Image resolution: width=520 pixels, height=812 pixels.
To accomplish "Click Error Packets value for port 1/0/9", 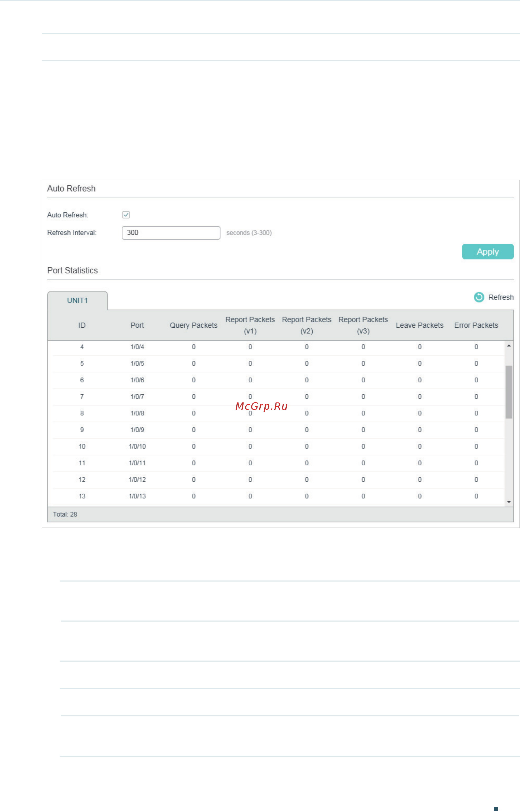I will (476, 430).
